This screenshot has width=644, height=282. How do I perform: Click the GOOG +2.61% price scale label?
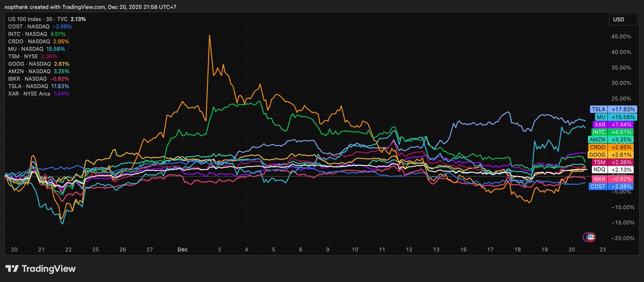point(610,154)
